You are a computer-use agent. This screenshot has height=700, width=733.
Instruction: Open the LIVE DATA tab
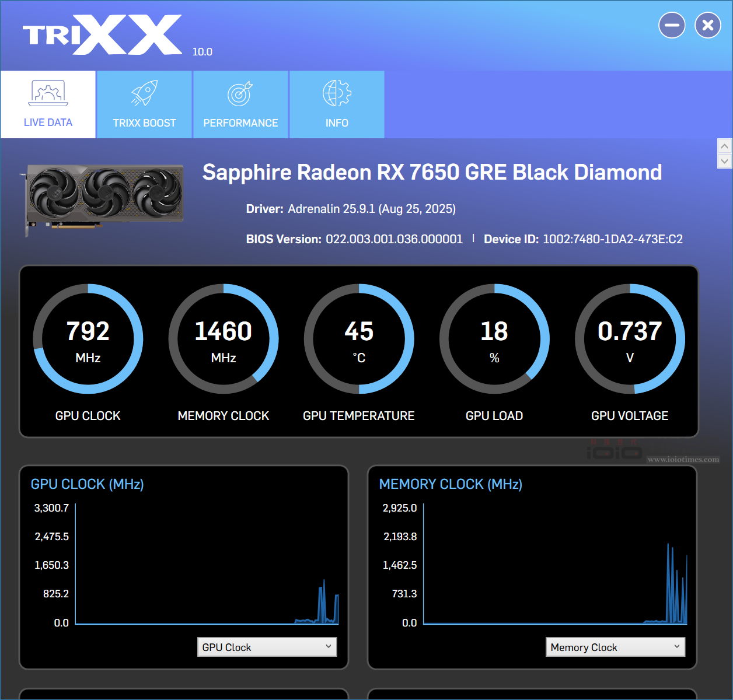48,104
